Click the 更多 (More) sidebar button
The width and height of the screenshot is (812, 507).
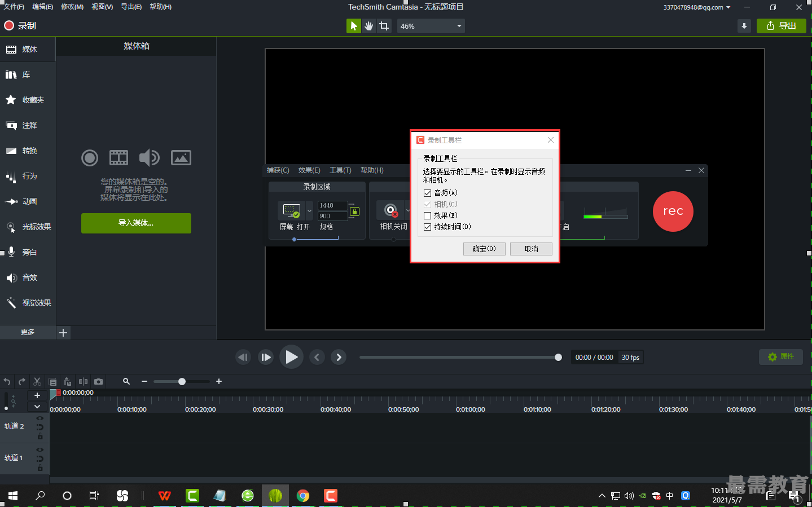(28, 332)
